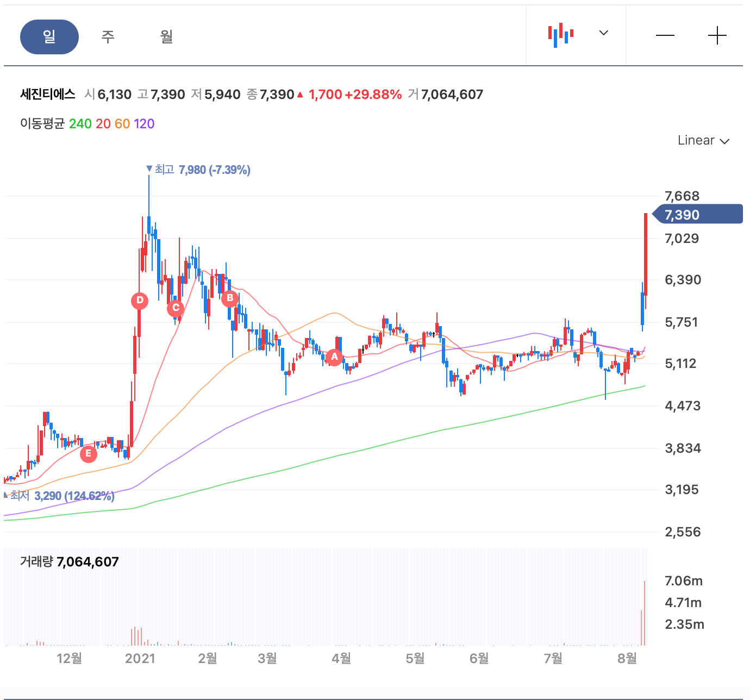Click the 최고 7,980 high label
This screenshot has width=750, height=700.
coord(199,170)
